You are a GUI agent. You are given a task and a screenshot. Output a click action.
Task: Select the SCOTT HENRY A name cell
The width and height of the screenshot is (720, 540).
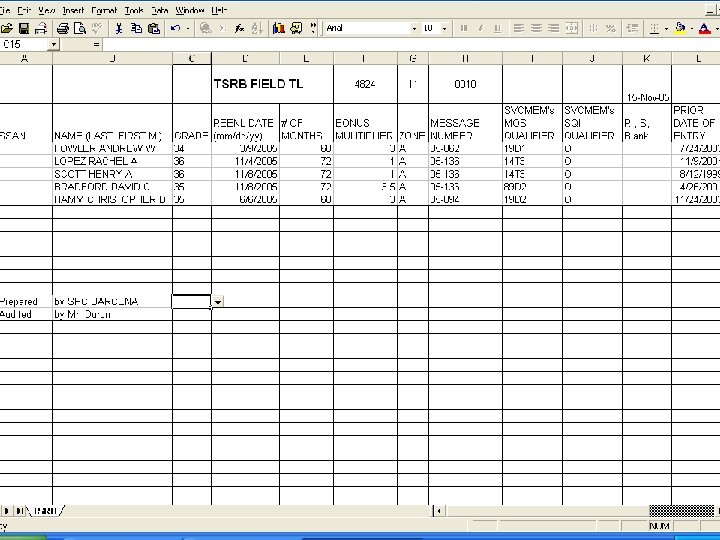click(112, 174)
